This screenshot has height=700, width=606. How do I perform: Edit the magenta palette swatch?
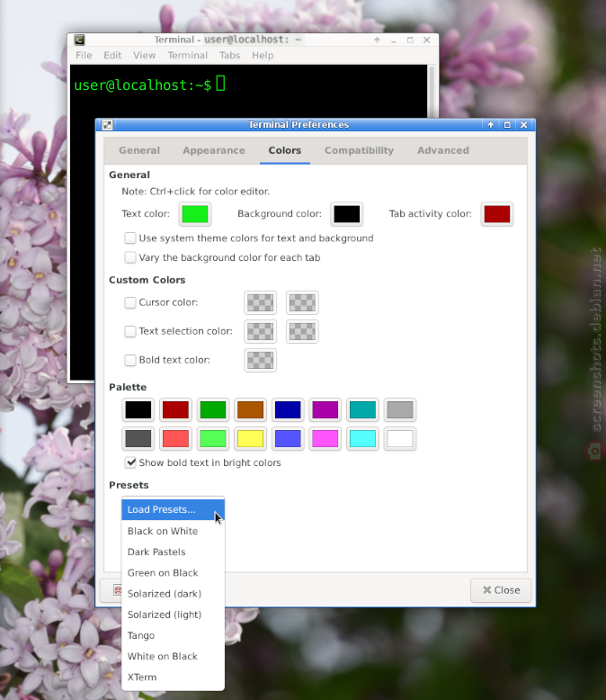pyautogui.click(x=325, y=439)
